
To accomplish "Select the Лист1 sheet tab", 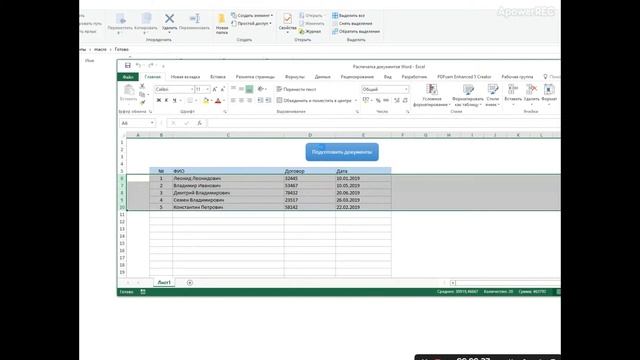I will (164, 282).
